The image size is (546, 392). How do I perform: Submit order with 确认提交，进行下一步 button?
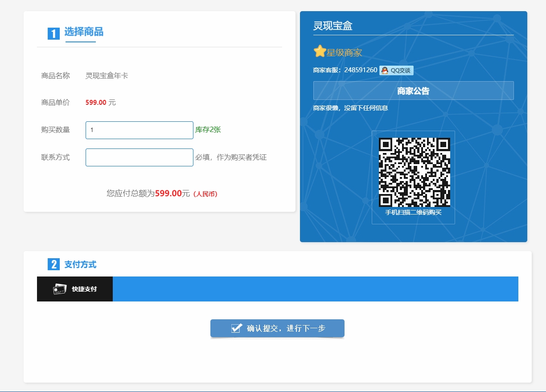tap(277, 328)
